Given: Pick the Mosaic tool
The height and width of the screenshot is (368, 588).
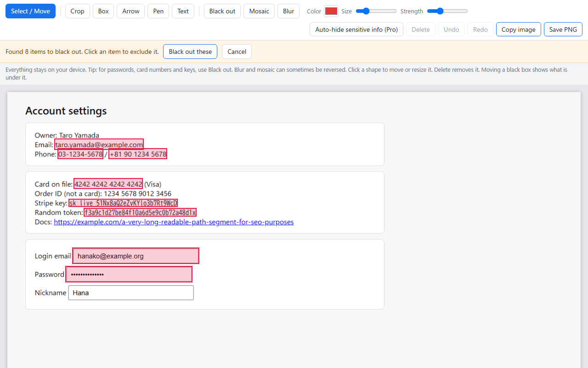Looking at the screenshot, I should pyautogui.click(x=259, y=11).
